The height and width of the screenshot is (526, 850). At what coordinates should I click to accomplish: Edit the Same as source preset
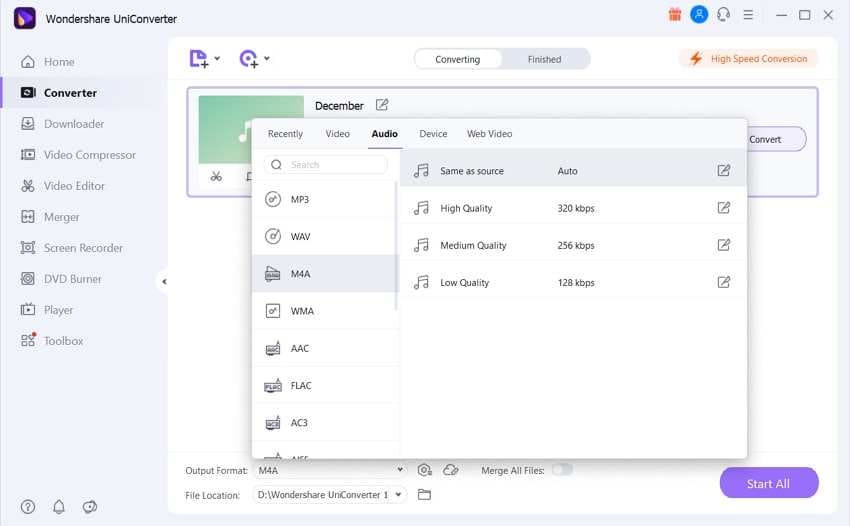pyautogui.click(x=723, y=171)
